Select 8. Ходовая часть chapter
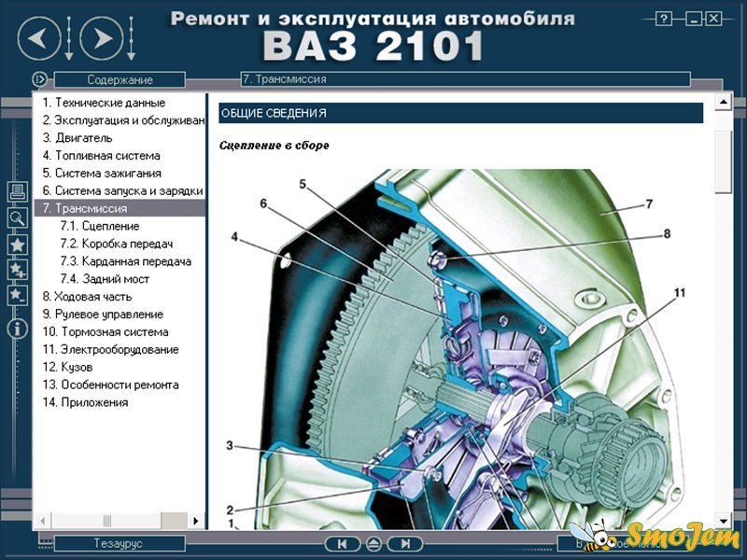 pos(87,297)
